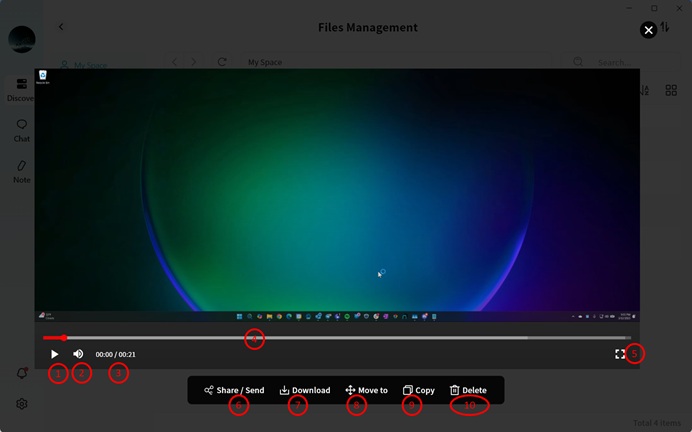Refresh the My Space file list
This screenshot has height=432, width=692.
click(x=221, y=62)
